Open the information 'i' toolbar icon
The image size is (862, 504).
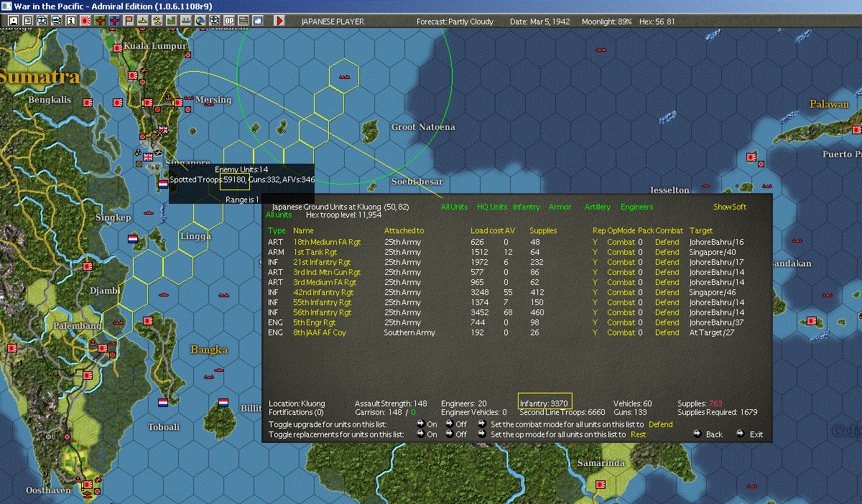coord(71,21)
